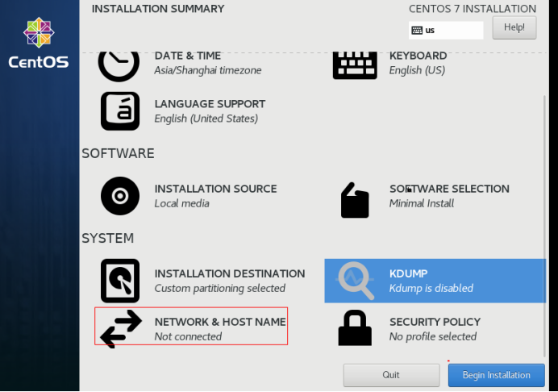Click 'SOFTWARE SELECTION' heading text
This screenshot has width=558, height=392.
pyautogui.click(x=449, y=189)
